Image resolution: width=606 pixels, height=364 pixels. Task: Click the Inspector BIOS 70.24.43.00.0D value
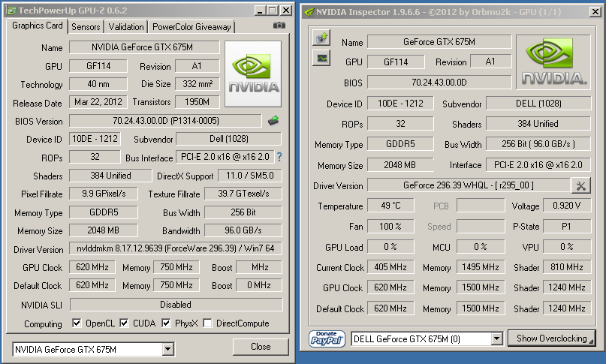[439, 83]
